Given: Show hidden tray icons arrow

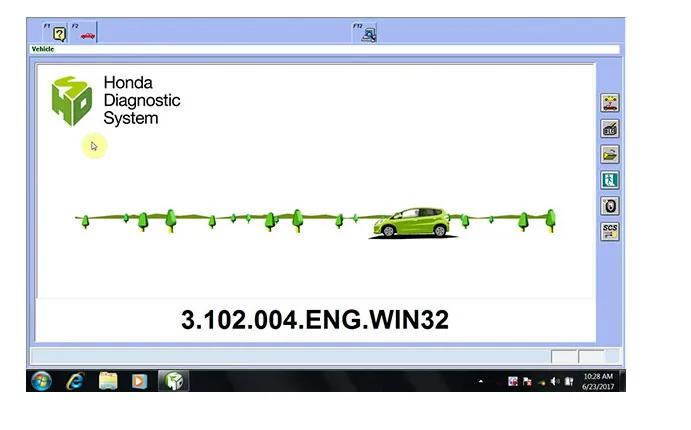Looking at the screenshot, I should pos(481,382).
